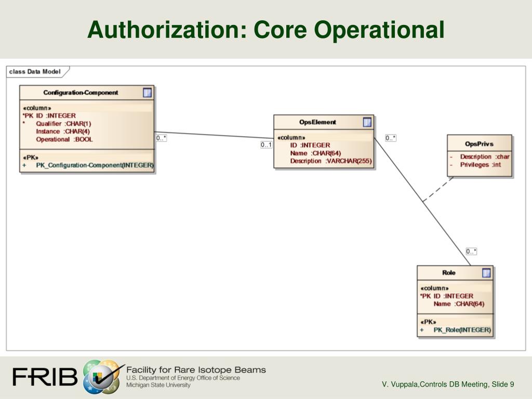
Task: Click 'Privileges :int' in OpsPrivs
Action: tap(481, 165)
